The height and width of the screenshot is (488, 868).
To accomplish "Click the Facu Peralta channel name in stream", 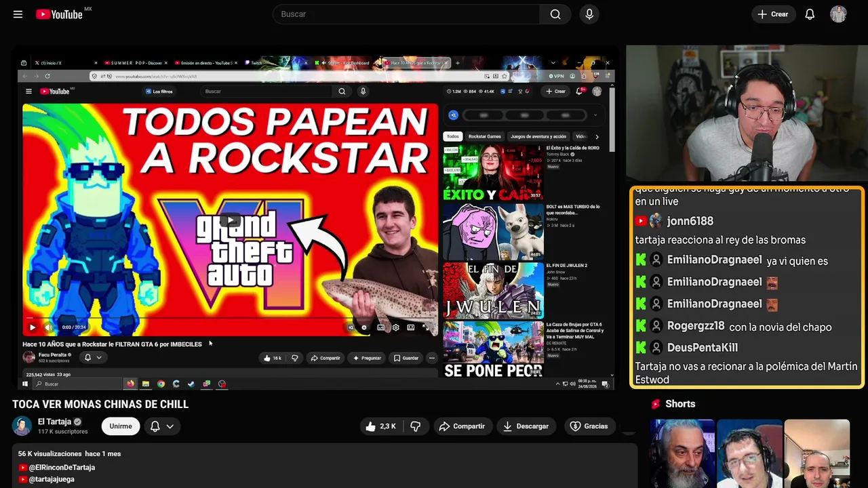I will [x=52, y=354].
